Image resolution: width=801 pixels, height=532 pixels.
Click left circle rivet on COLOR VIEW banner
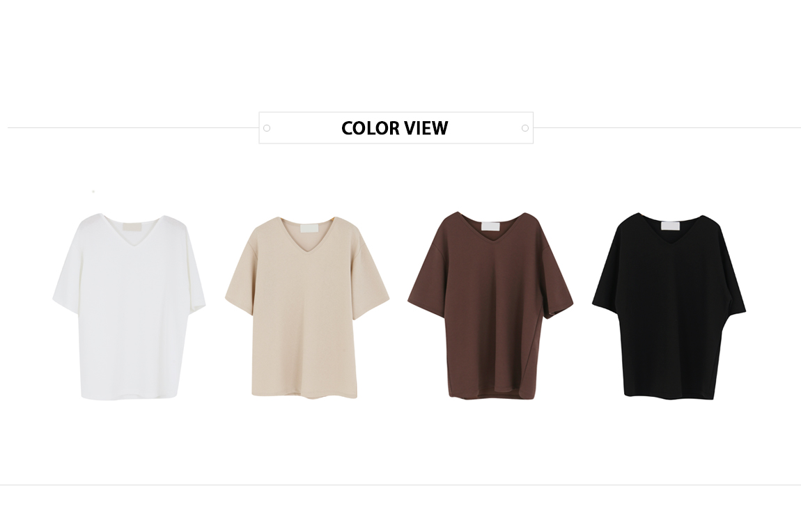pyautogui.click(x=267, y=128)
